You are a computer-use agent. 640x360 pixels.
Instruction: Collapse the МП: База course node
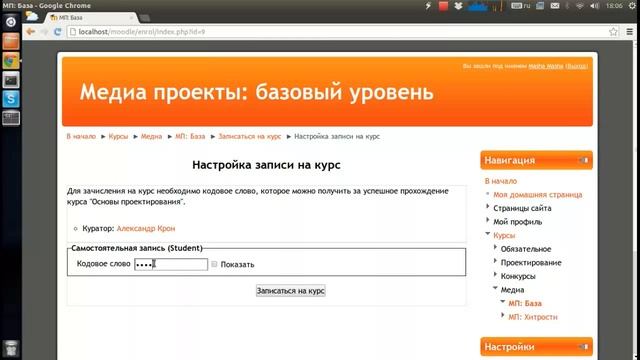pos(503,302)
